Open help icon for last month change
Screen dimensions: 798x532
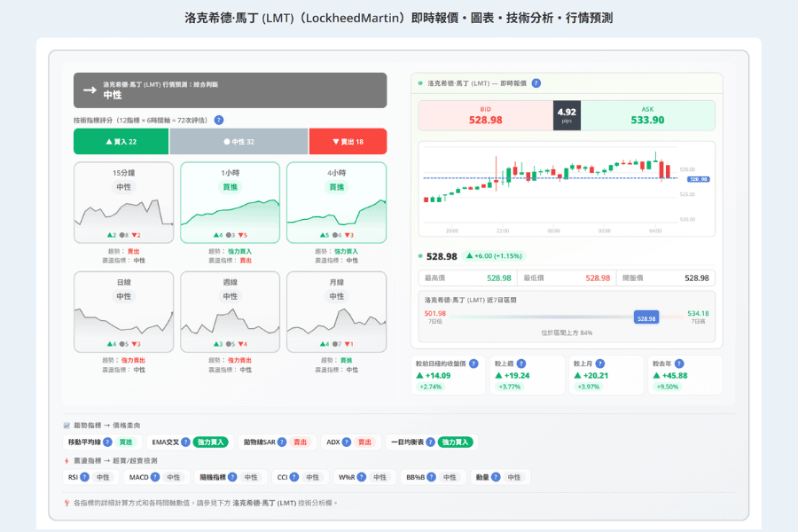600,364
